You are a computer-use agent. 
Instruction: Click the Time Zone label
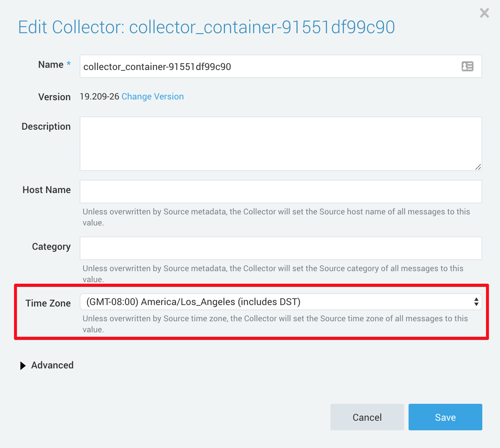point(48,303)
